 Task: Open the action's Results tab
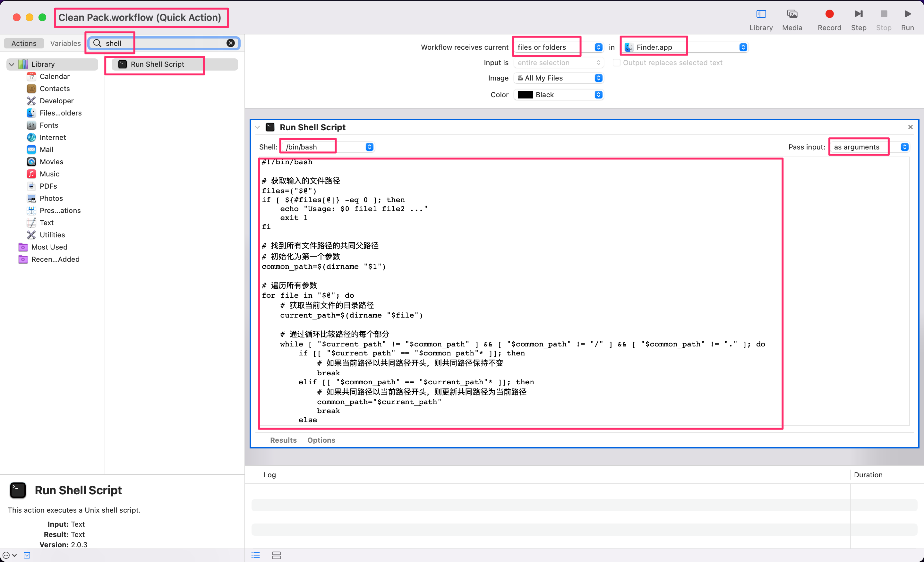point(283,440)
